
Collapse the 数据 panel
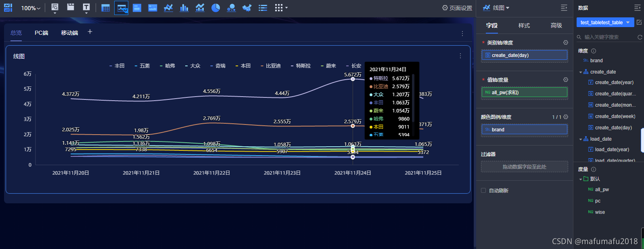point(638,8)
